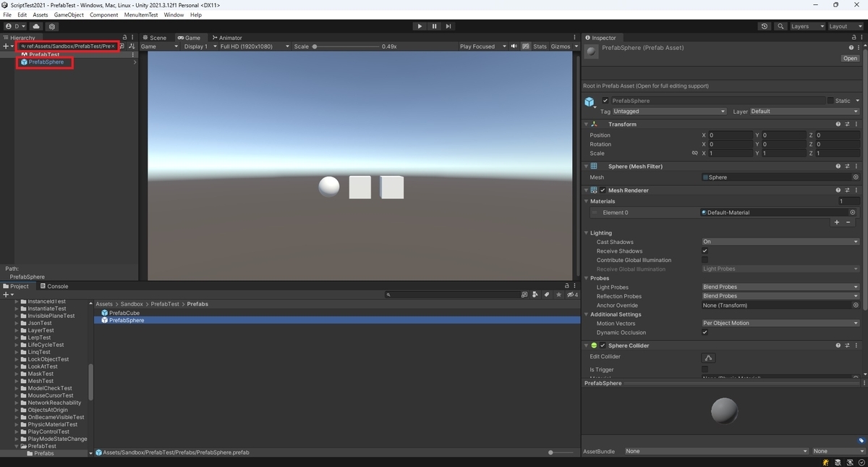Image resolution: width=868 pixels, height=467 pixels.
Task: Disable the Mesh Renderer component checkbox
Action: pos(603,190)
